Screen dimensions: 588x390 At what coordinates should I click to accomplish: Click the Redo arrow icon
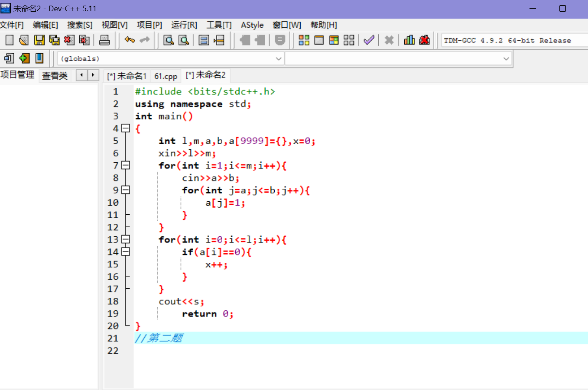[145, 40]
